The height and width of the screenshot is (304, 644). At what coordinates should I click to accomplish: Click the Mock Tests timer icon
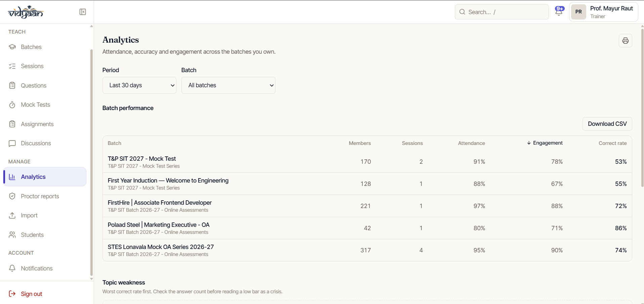click(12, 105)
